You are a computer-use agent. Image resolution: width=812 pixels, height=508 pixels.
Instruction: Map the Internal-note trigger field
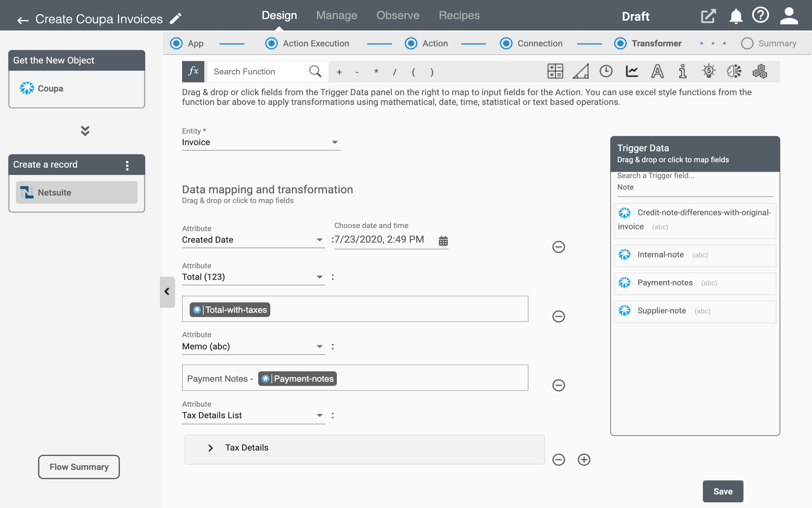click(x=695, y=255)
